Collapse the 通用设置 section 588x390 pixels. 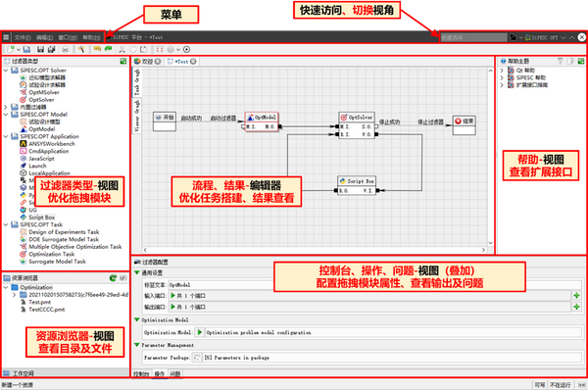click(x=137, y=272)
